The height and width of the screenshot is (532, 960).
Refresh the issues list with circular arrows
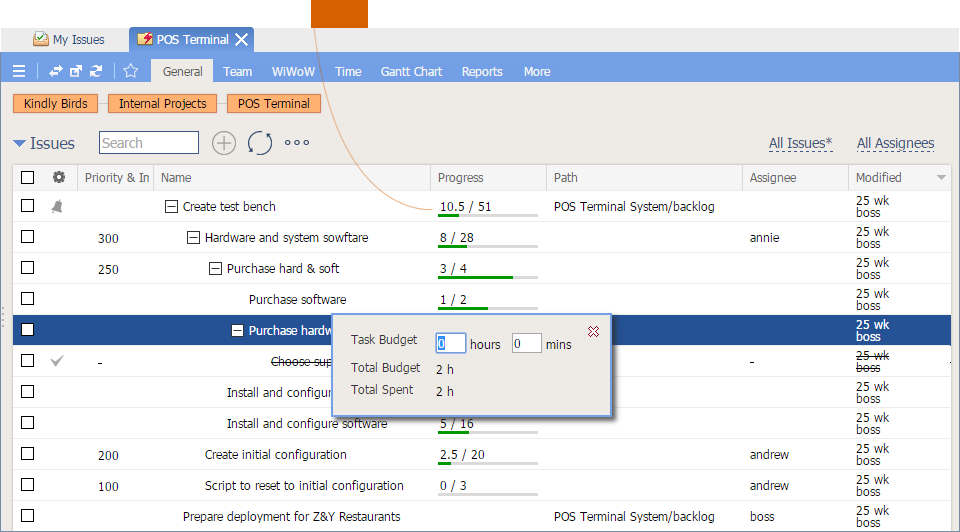coord(260,143)
